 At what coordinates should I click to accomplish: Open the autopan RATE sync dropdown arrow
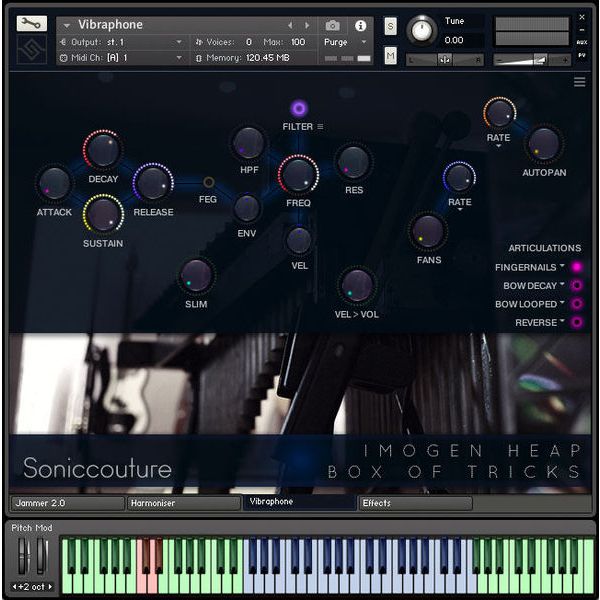(x=498, y=146)
